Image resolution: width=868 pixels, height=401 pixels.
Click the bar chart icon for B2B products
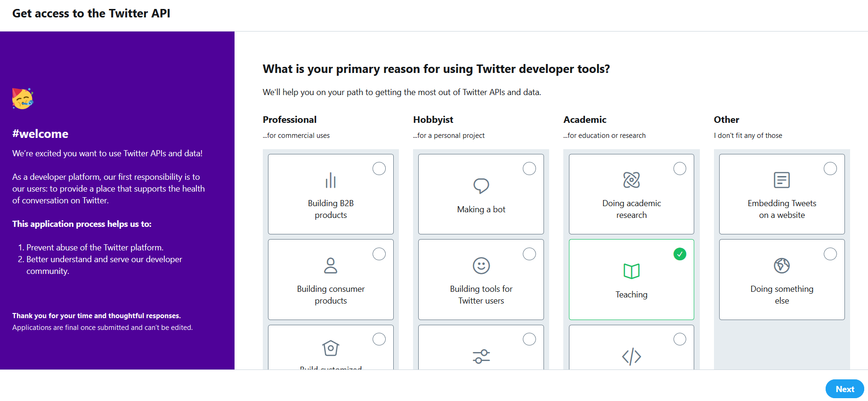(x=331, y=180)
